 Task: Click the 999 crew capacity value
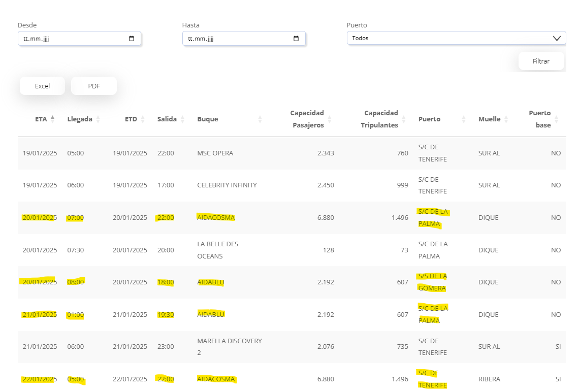tap(402, 185)
